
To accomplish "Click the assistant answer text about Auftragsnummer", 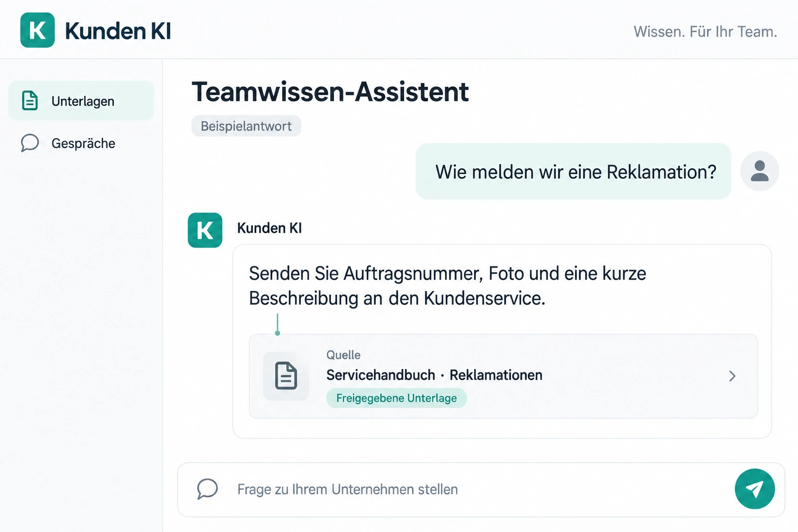I will coord(447,286).
